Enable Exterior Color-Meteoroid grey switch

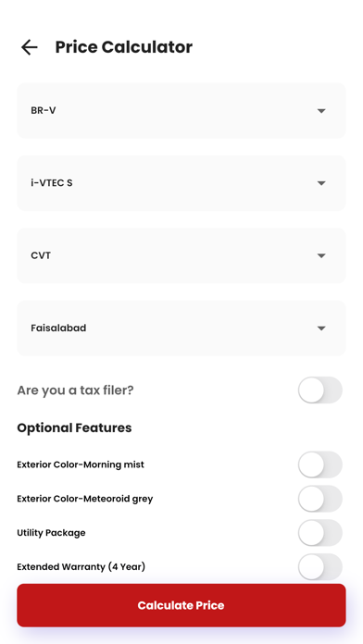[x=319, y=499]
